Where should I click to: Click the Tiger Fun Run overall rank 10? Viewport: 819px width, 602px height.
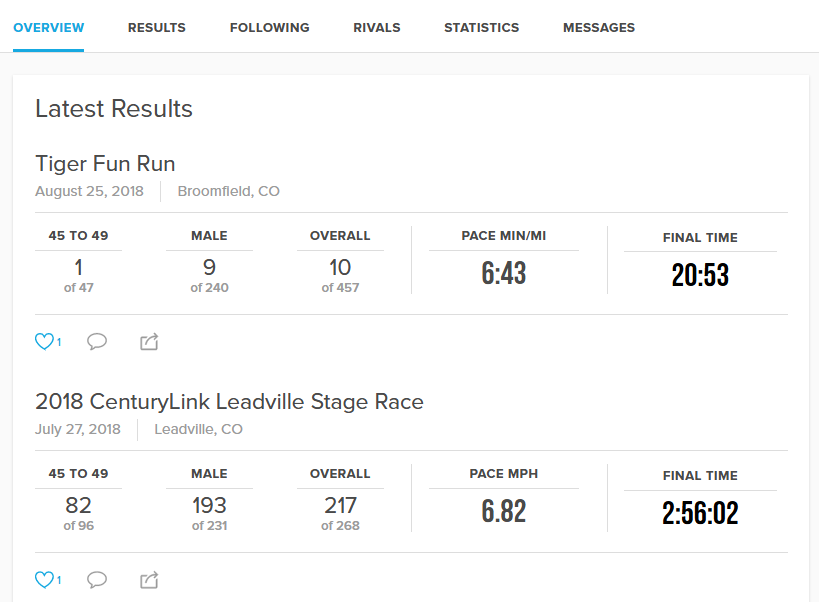click(340, 268)
